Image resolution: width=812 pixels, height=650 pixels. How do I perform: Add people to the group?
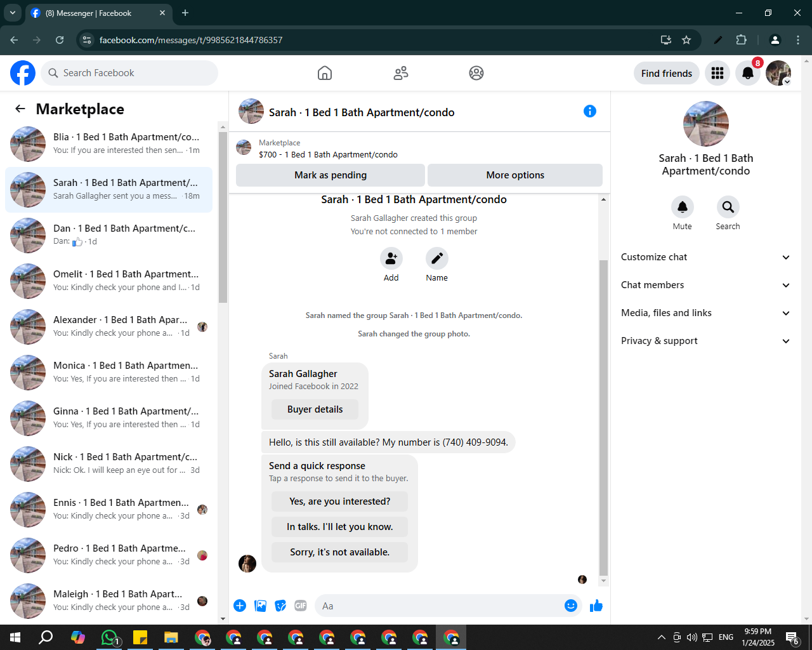(391, 258)
